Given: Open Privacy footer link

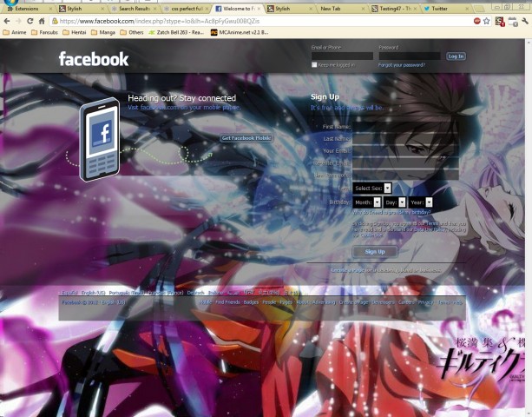Looking at the screenshot, I should point(425,301).
